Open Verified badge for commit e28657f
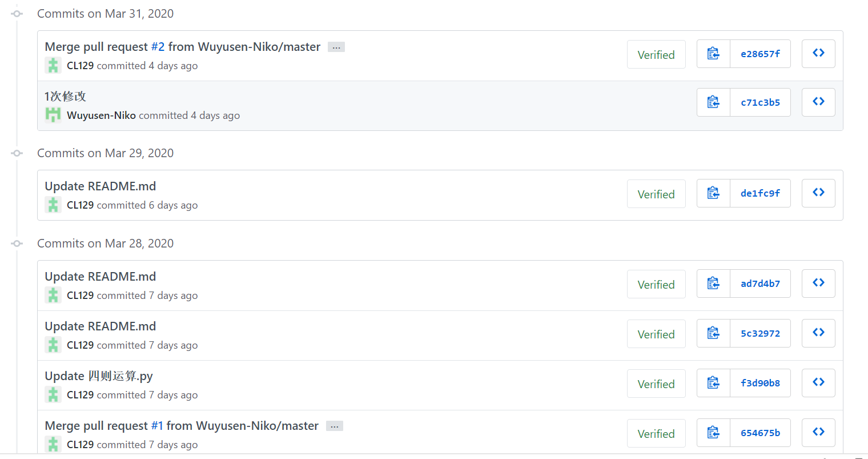 click(656, 55)
